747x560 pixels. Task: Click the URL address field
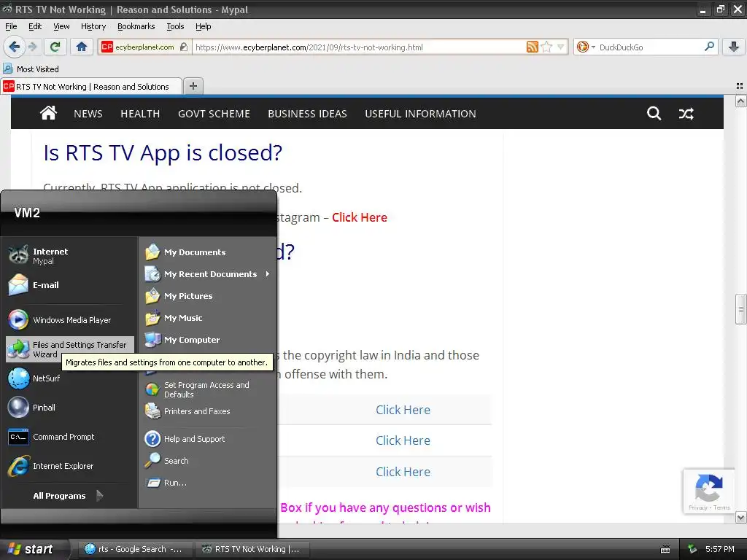[x=358, y=47]
